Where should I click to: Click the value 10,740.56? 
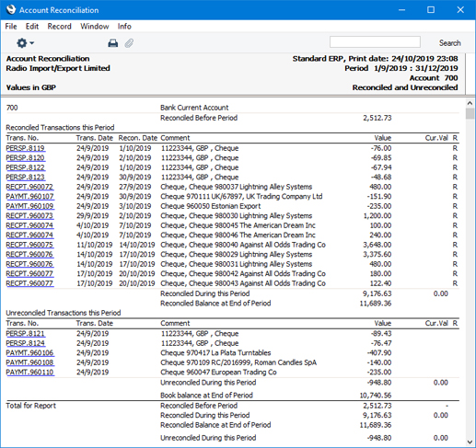click(376, 396)
